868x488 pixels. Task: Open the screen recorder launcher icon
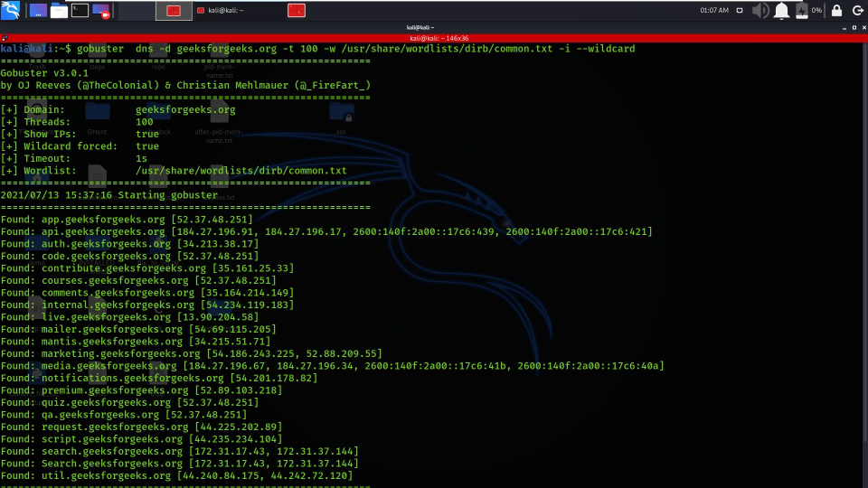tap(101, 11)
